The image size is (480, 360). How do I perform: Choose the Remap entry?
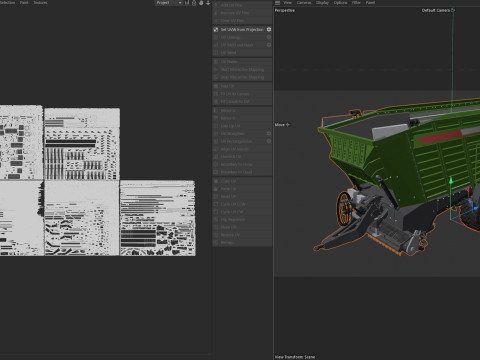coord(242,243)
